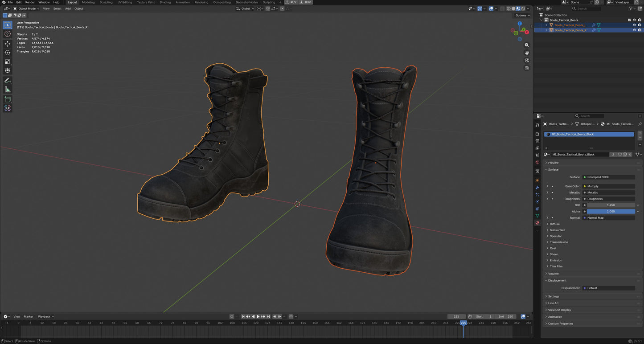The image size is (644, 344).
Task: Expand the Subsurface section
Action: (x=557, y=230)
